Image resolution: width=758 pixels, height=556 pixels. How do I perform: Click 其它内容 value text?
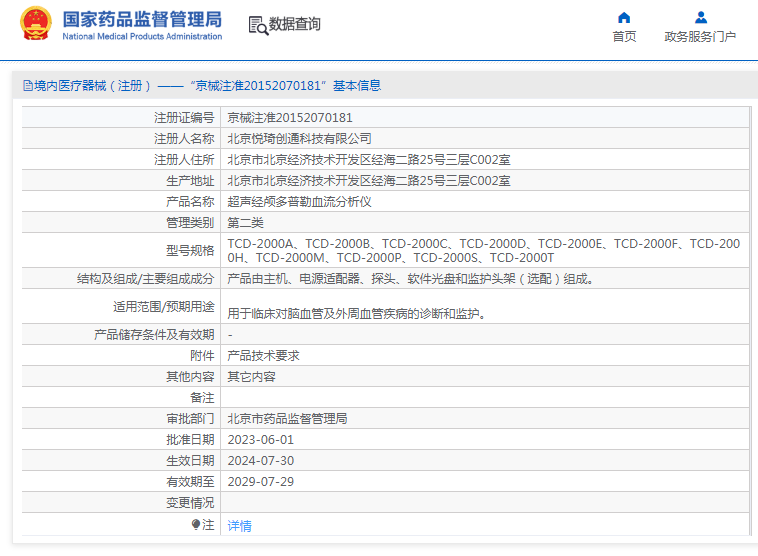(x=251, y=377)
